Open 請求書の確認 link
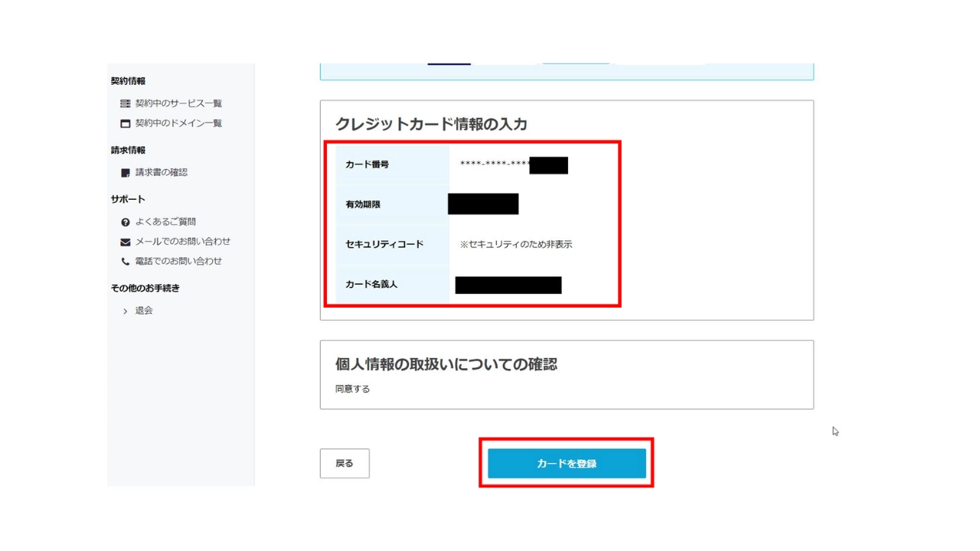Viewport: 980px width, 551px height. pos(162,173)
